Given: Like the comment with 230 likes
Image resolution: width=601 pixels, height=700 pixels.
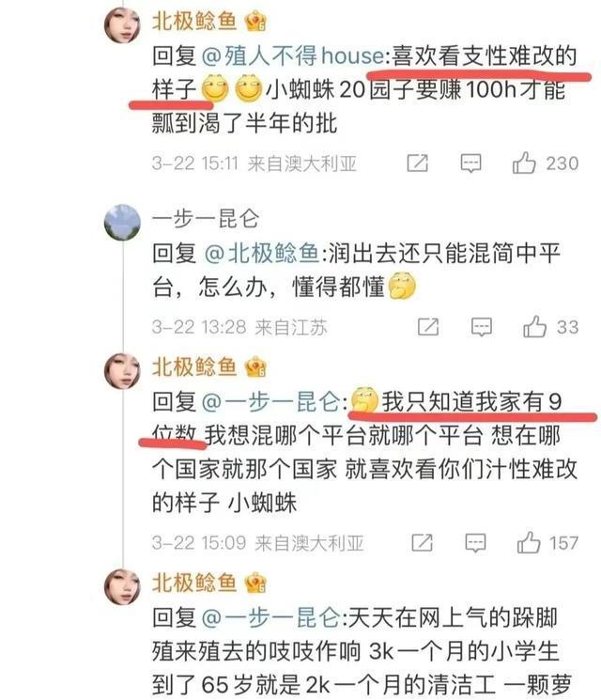Looking at the screenshot, I should [x=524, y=163].
